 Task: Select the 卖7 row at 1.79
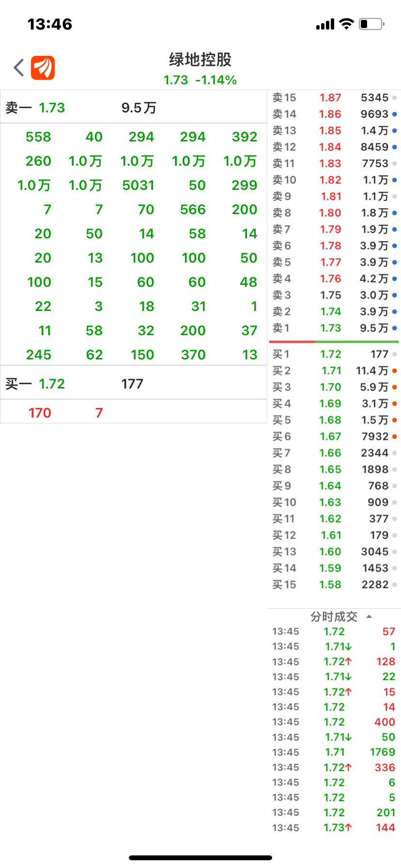[334, 230]
